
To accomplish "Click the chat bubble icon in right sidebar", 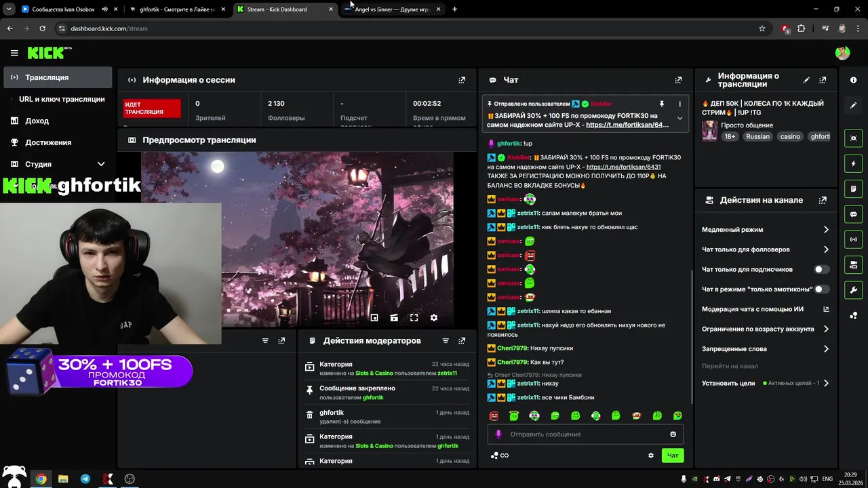I will 853,214.
